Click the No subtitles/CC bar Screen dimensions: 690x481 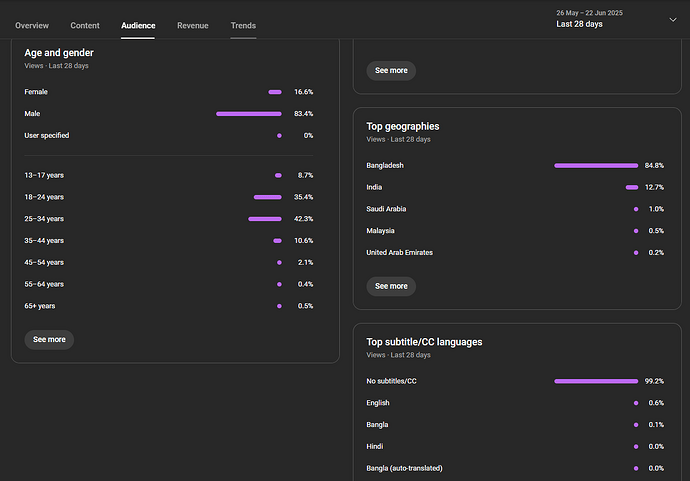596,381
